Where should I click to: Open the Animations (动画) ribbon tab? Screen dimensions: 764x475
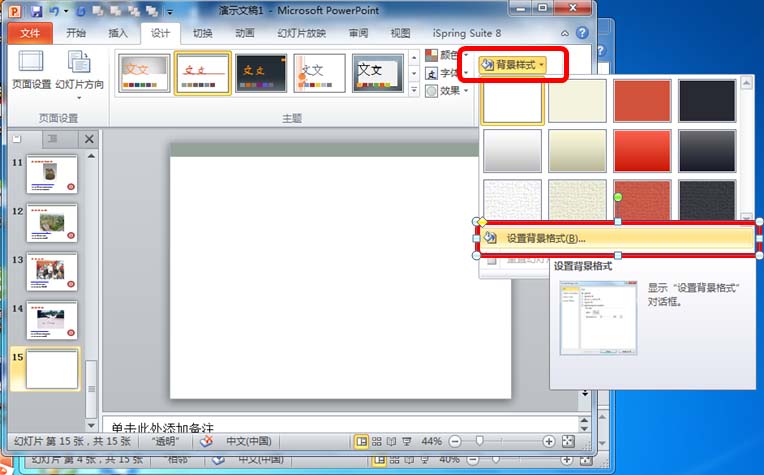click(245, 32)
